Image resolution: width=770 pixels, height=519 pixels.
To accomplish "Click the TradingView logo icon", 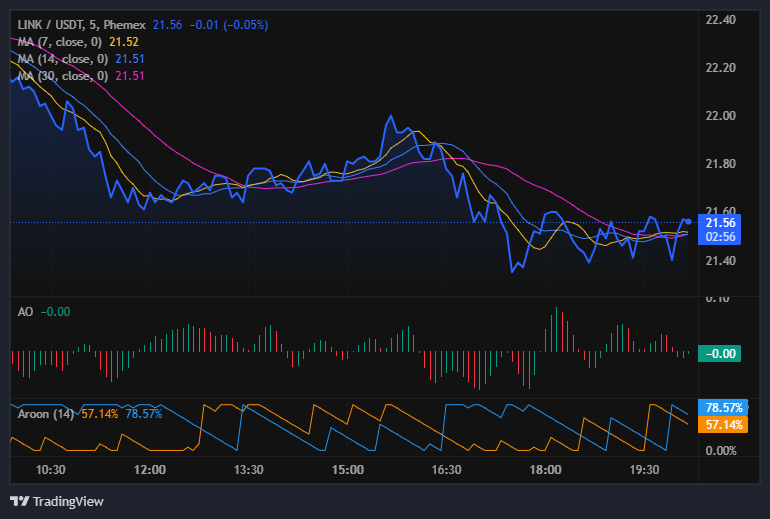I will tap(19, 501).
